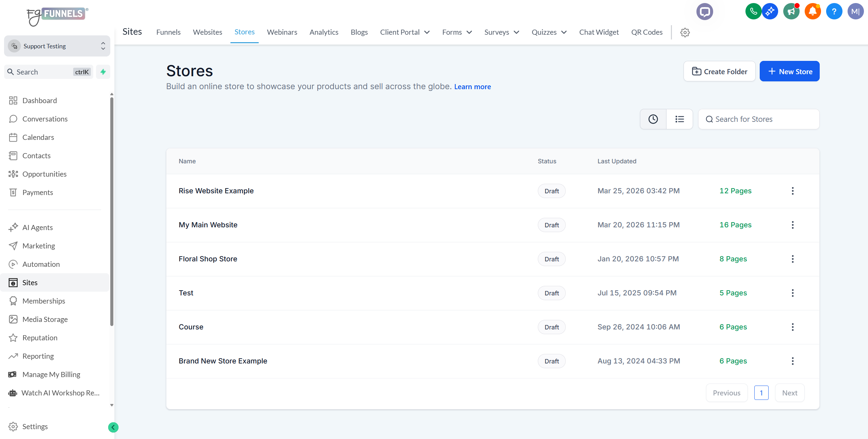Click the Sites settings gear icon
The height and width of the screenshot is (439, 868).
click(x=685, y=33)
